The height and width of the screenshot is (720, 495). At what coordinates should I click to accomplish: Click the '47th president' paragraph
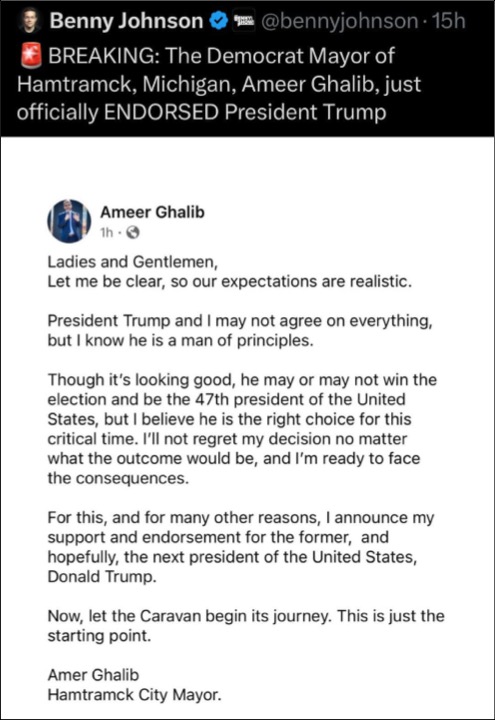tap(242, 429)
